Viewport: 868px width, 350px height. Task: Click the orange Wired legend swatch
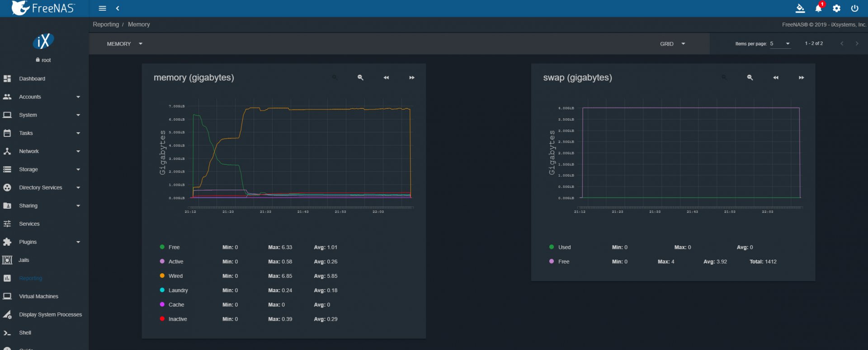click(162, 276)
